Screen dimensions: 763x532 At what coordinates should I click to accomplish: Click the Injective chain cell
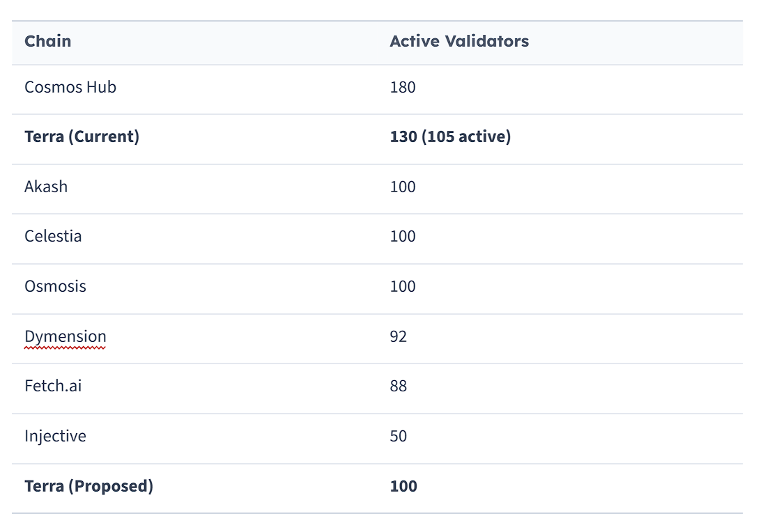click(55, 437)
